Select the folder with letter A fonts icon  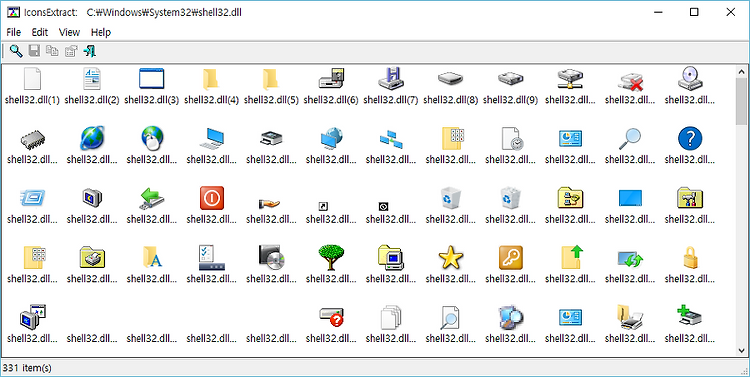(153, 257)
